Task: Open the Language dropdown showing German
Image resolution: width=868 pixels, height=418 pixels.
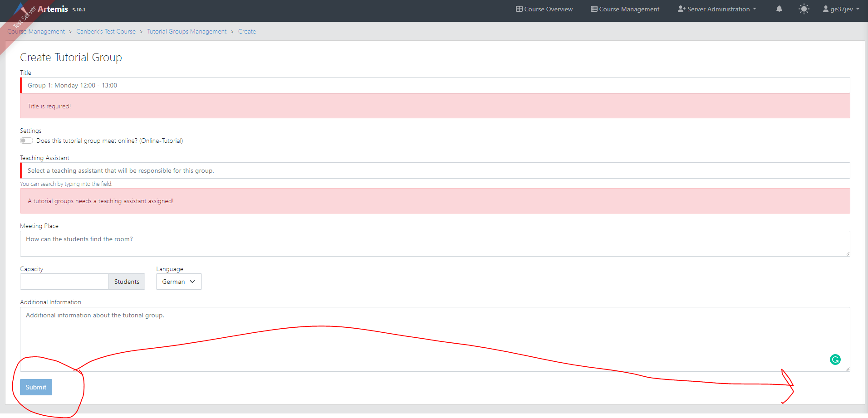Action: click(x=179, y=282)
